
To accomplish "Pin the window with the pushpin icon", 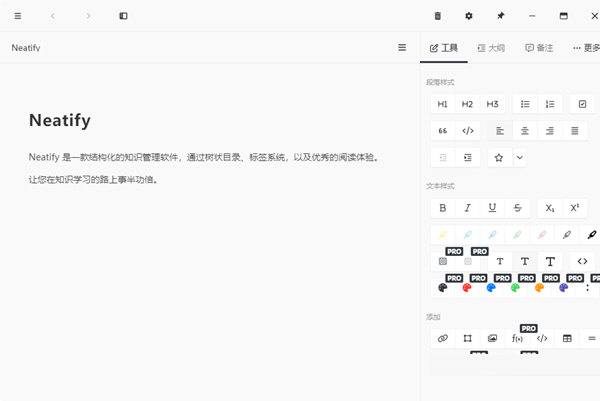I will (x=501, y=16).
